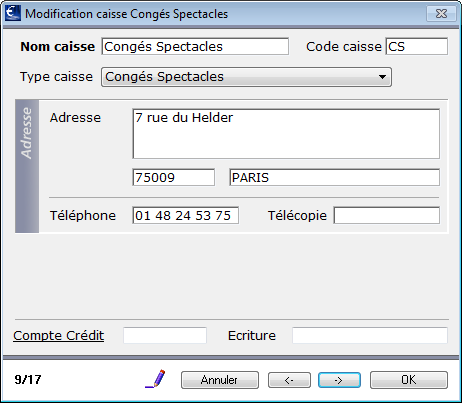Close the Modification caisse dialog
This screenshot has width=462, height=403.
pyautogui.click(x=441, y=14)
